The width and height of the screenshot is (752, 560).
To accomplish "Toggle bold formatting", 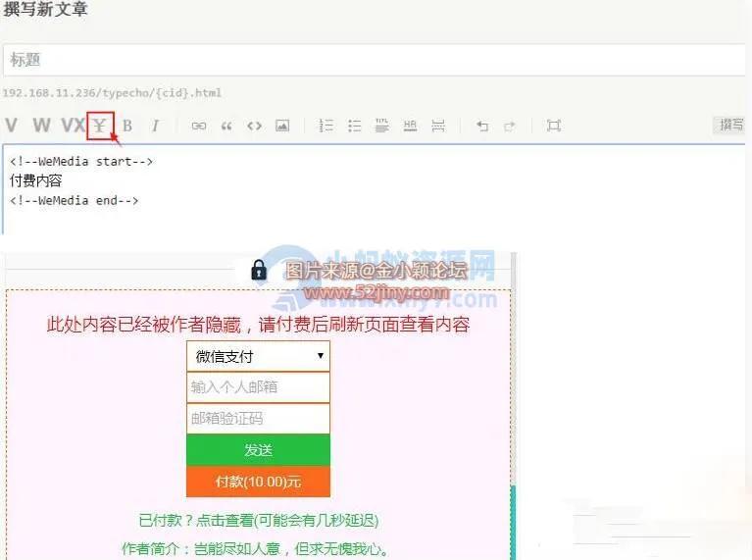I will coord(127,126).
